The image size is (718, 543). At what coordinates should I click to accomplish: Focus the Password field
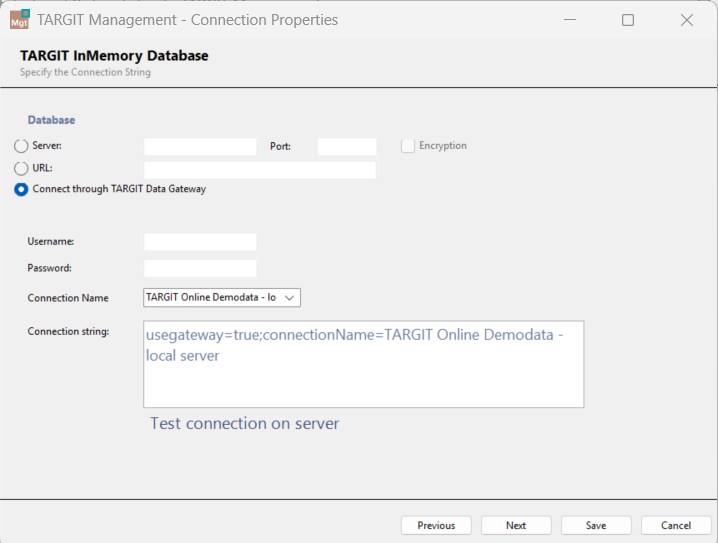point(200,268)
